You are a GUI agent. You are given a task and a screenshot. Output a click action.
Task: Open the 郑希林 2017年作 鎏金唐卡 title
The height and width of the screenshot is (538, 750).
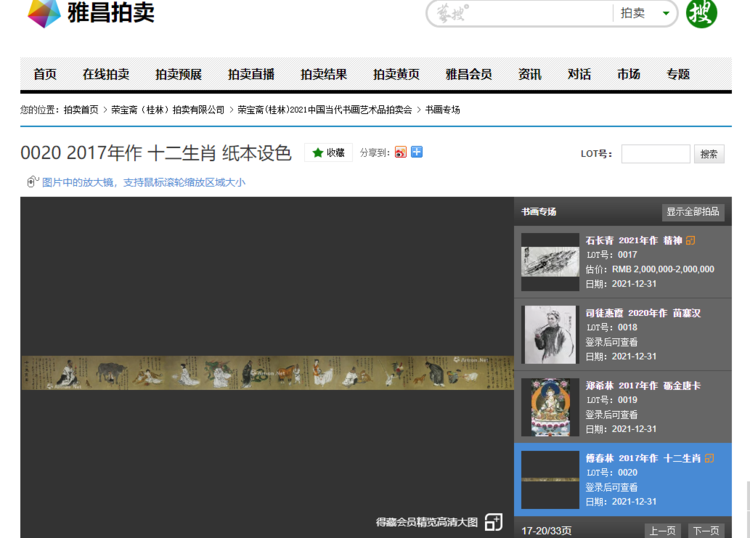click(x=643, y=386)
